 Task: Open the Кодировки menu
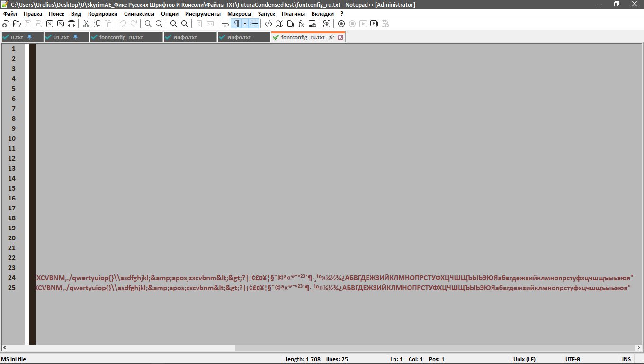(x=103, y=14)
